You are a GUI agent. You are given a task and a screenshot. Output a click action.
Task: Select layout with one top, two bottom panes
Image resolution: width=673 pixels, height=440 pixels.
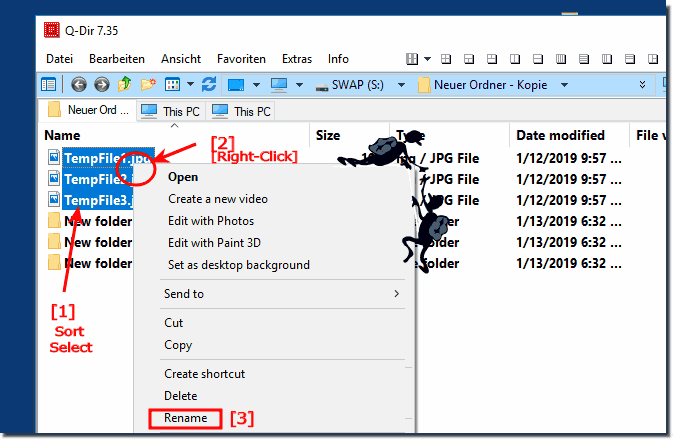coord(469,59)
